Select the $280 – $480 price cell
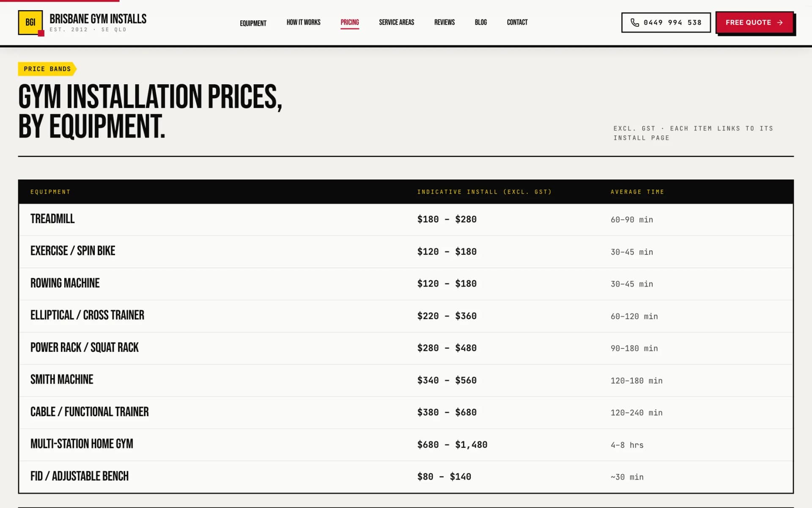Image resolution: width=812 pixels, height=508 pixels. pos(447,348)
